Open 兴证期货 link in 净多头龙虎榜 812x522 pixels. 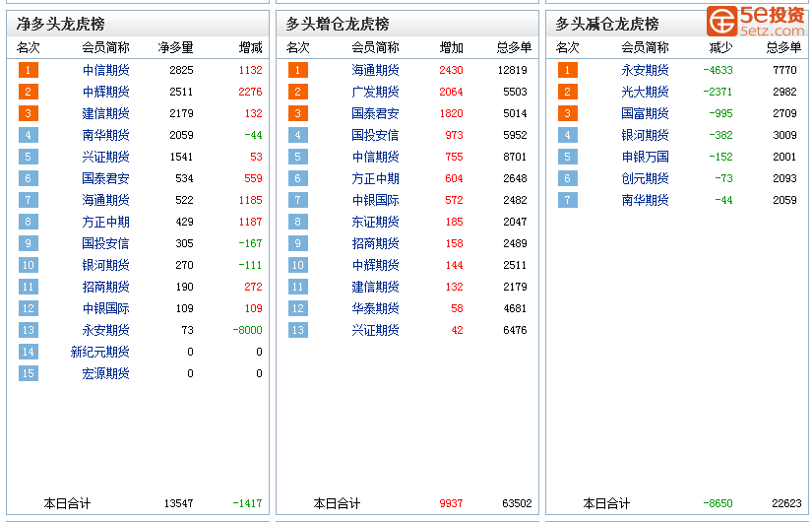coord(105,157)
